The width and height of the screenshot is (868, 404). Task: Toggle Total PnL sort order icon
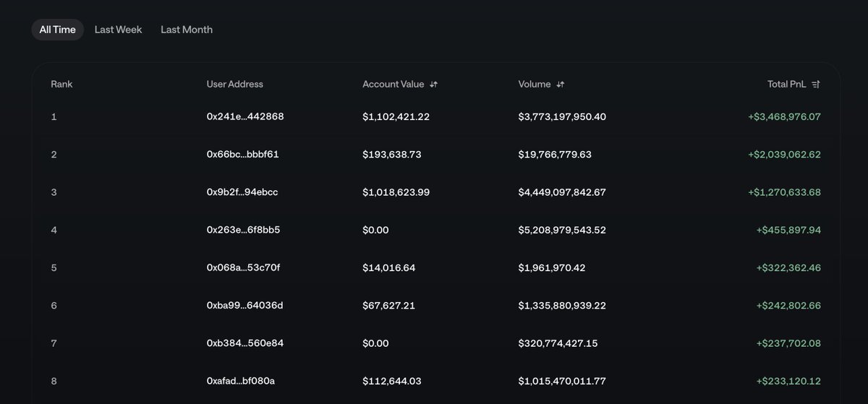[816, 85]
